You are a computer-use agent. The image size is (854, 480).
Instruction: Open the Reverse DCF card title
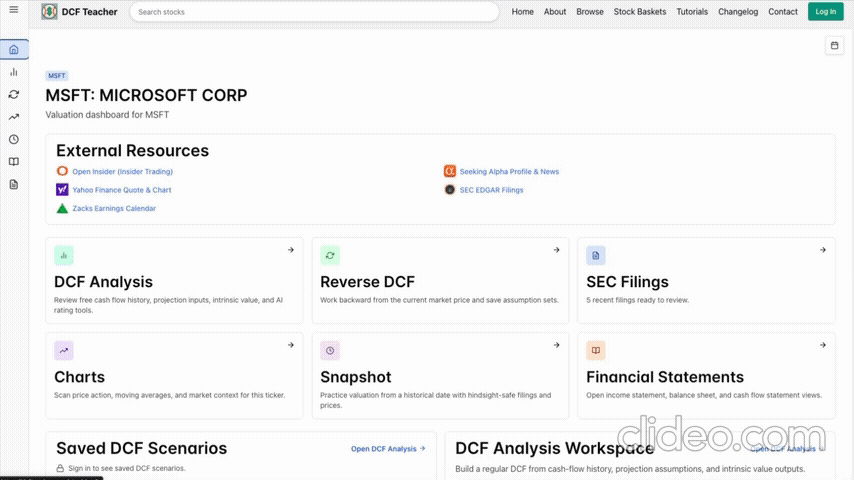pos(368,282)
